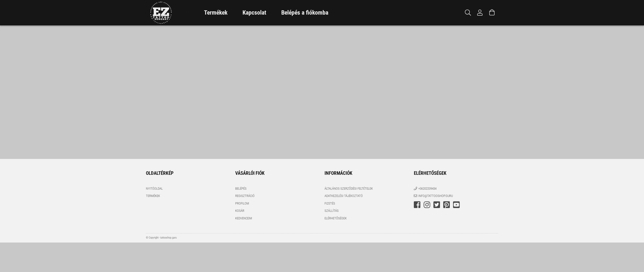Image resolution: width=644 pixels, height=272 pixels.
Task: Open the Pinterest icon in footer
Action: pyautogui.click(x=447, y=205)
